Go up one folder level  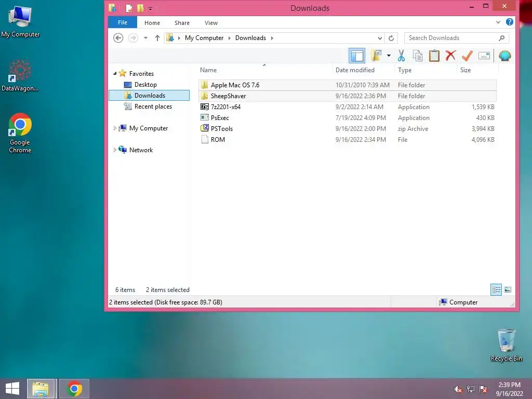[157, 38]
